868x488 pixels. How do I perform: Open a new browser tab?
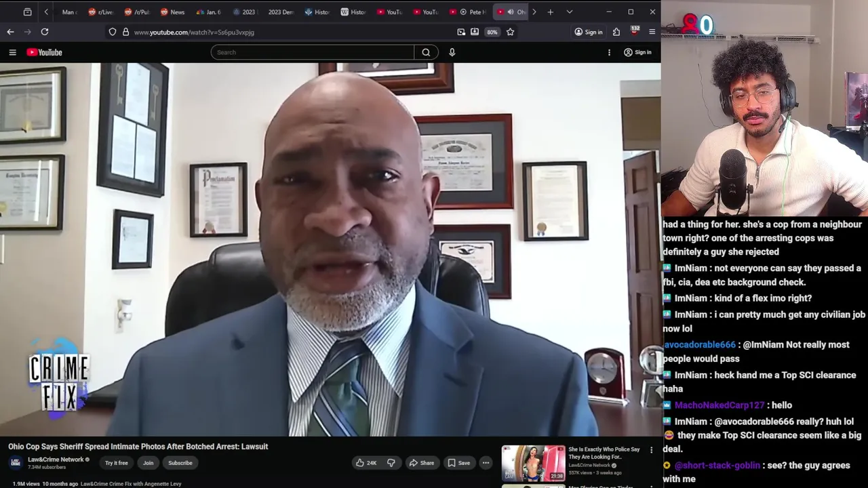[551, 12]
